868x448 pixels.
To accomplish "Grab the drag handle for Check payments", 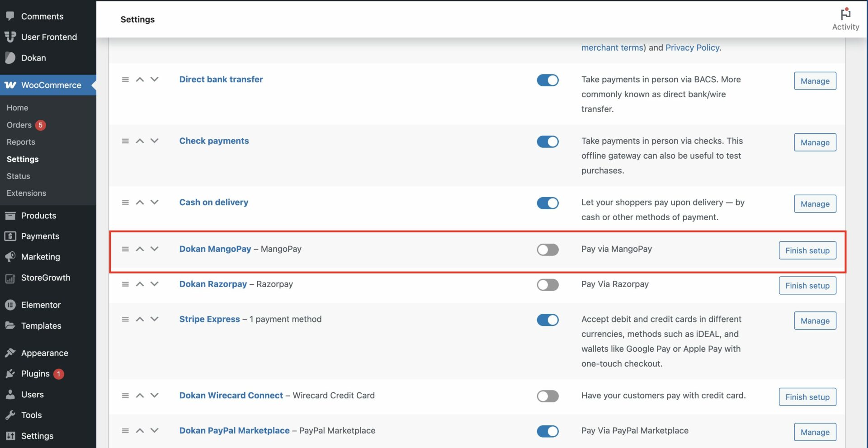I will point(125,141).
